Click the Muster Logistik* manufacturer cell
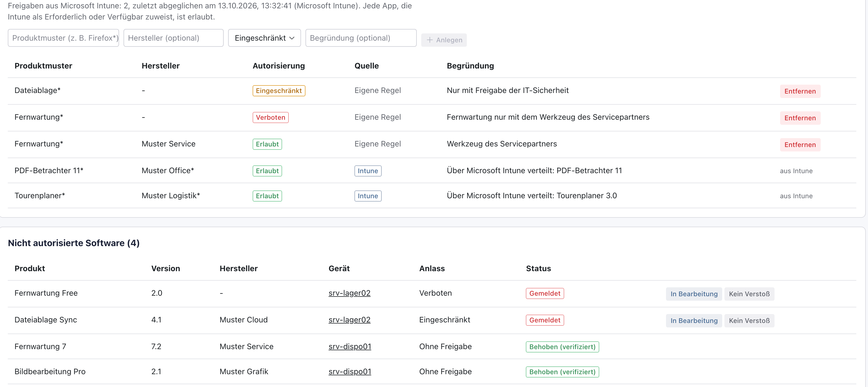Viewport: 868px width, 387px height. 171,195
